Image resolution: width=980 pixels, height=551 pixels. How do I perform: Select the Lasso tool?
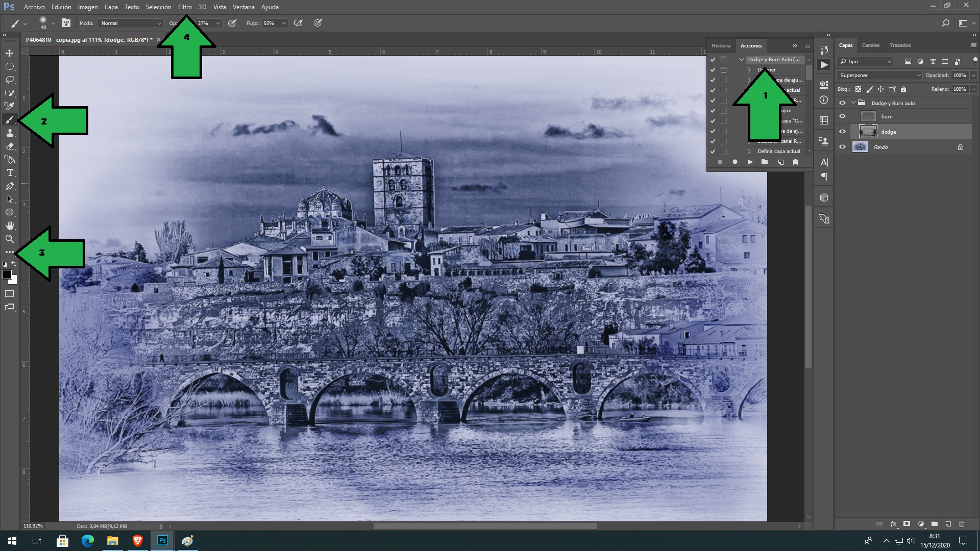10,80
